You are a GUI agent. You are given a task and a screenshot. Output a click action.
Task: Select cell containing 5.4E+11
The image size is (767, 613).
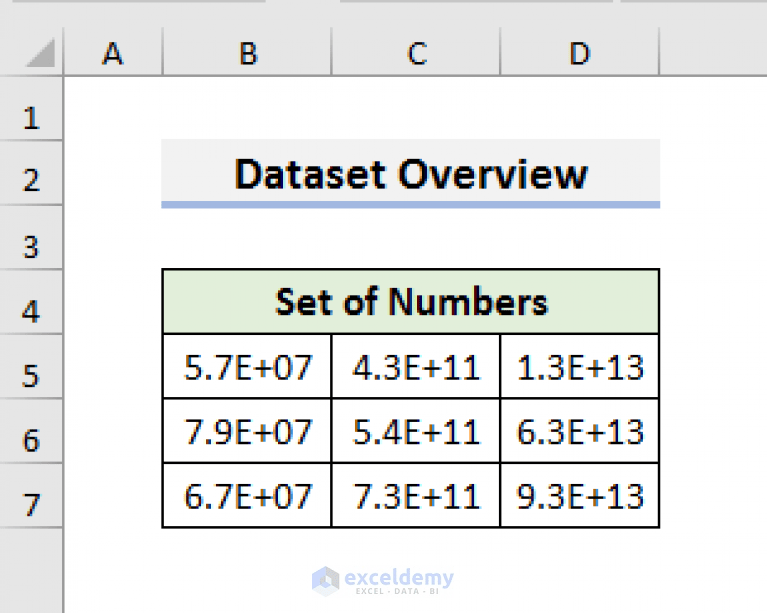click(416, 431)
